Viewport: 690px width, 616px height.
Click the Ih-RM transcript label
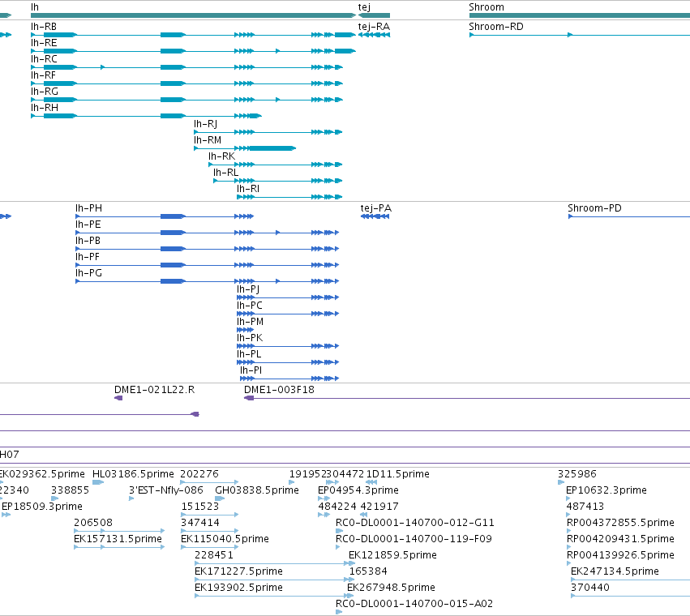coord(208,140)
